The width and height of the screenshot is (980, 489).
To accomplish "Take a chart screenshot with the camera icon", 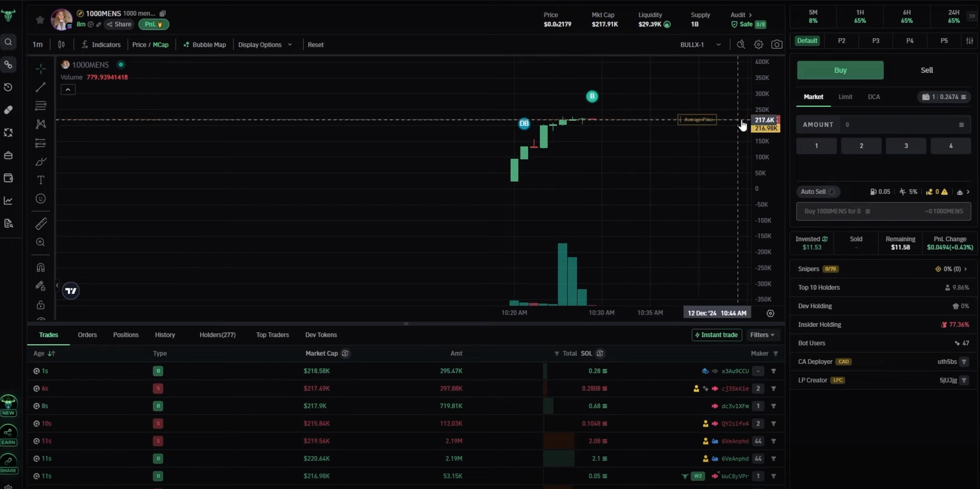I will click(x=777, y=44).
